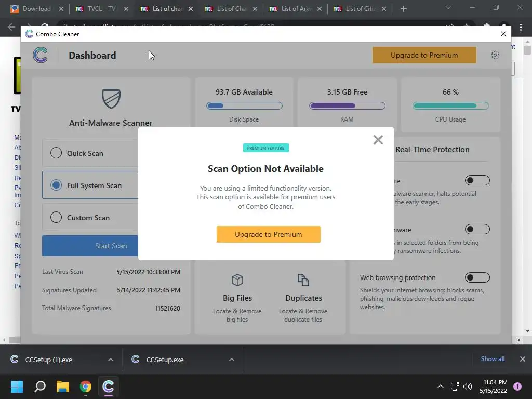Select the active List of chan browser tab
This screenshot has height=399, width=532.
(x=166, y=9)
